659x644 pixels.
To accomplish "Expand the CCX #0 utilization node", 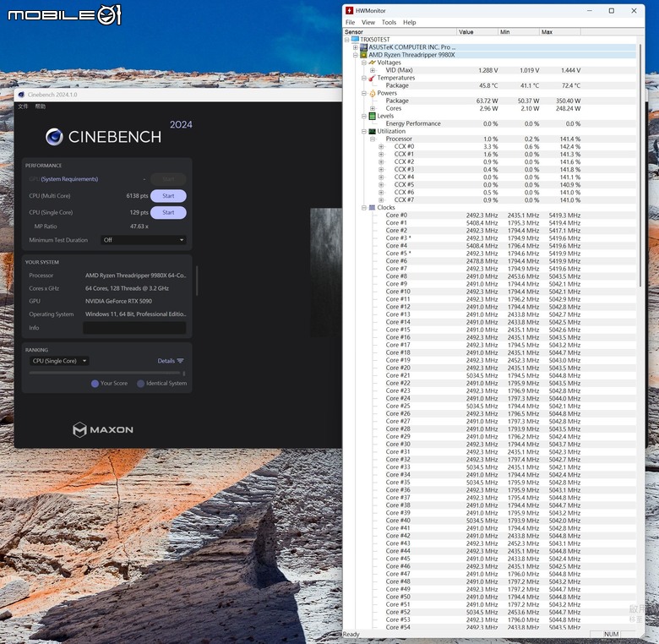I will point(381,147).
